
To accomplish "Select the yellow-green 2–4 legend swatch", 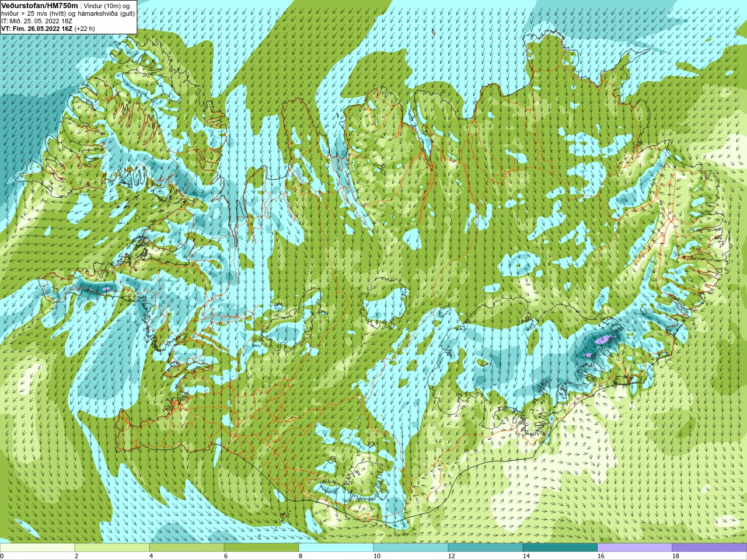I will click(x=112, y=548).
